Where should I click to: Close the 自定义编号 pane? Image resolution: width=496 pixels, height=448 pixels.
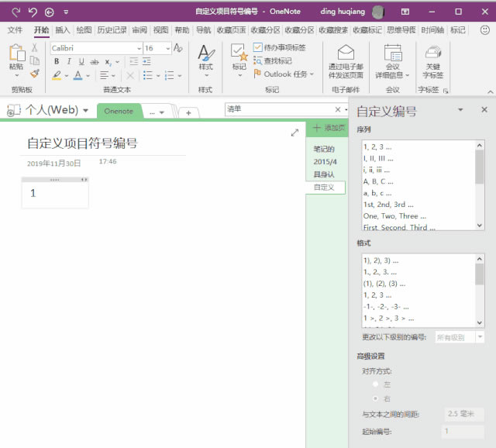(x=484, y=109)
